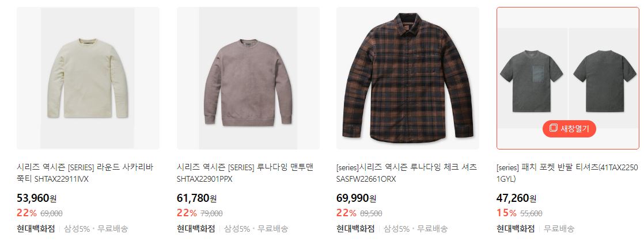Screen dimensions: 644x245
Task: Click the 69,990원 price
Action: [x=356, y=198]
